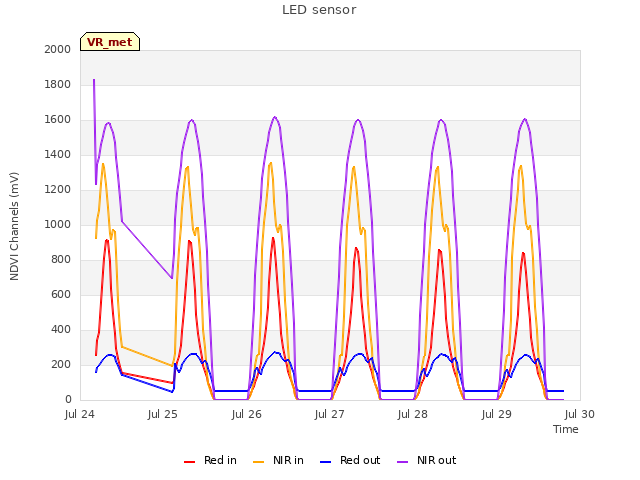This screenshot has width=640, height=480.
Task: Toggle the NIR in legend entry
Action: click(278, 460)
